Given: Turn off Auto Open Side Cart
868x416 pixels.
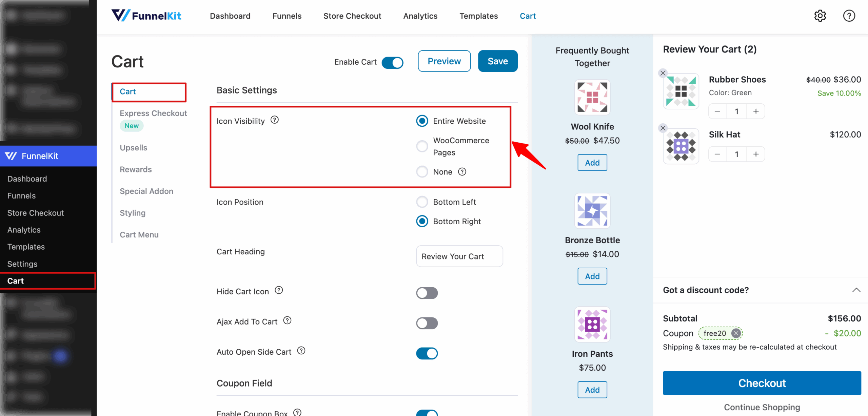Looking at the screenshot, I should pyautogui.click(x=427, y=353).
